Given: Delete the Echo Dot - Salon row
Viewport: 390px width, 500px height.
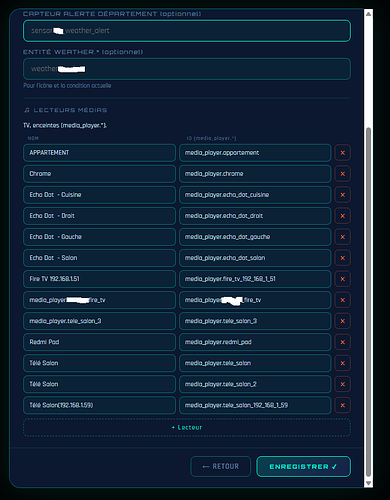Looking at the screenshot, I should click(x=342, y=258).
